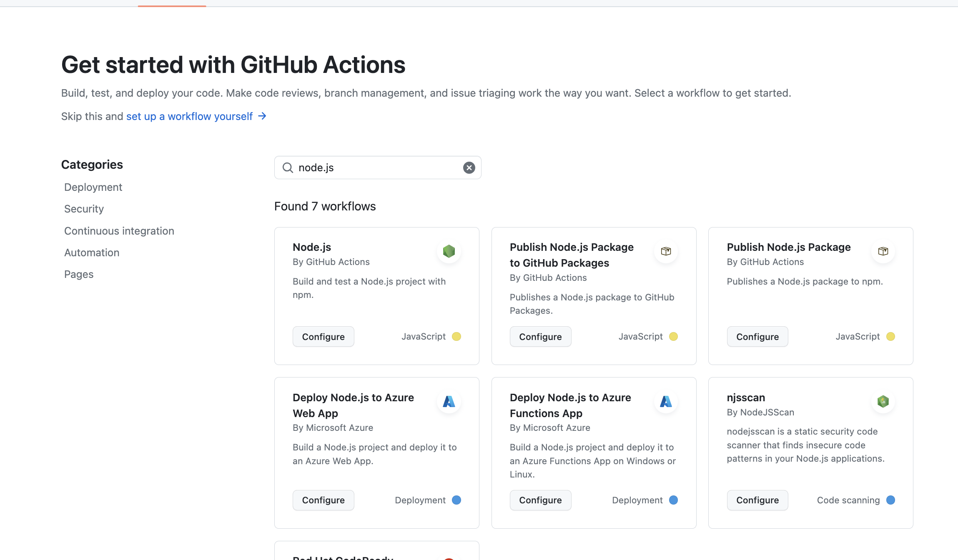Click the njsscan logo icon
This screenshot has height=560, width=958.
883,402
